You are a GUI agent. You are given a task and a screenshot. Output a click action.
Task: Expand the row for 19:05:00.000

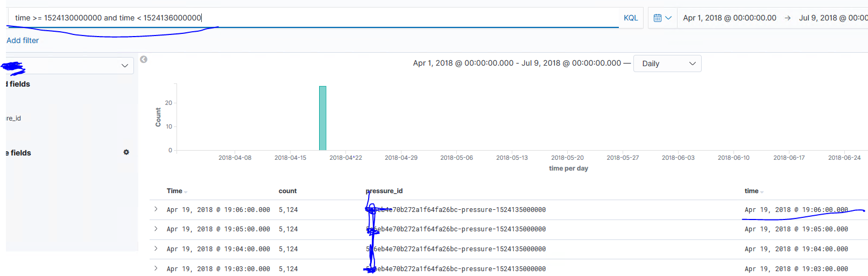tap(156, 229)
